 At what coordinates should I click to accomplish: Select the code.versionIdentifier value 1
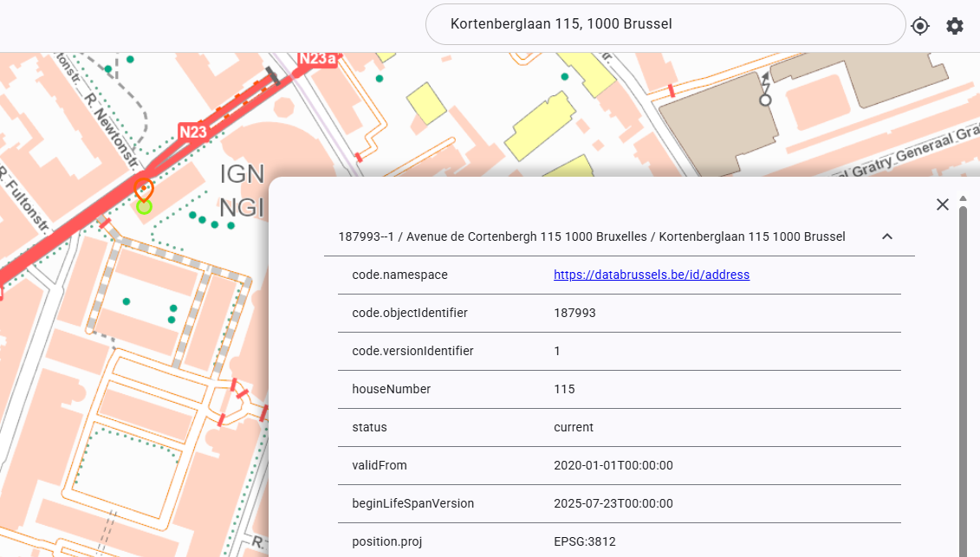point(557,351)
